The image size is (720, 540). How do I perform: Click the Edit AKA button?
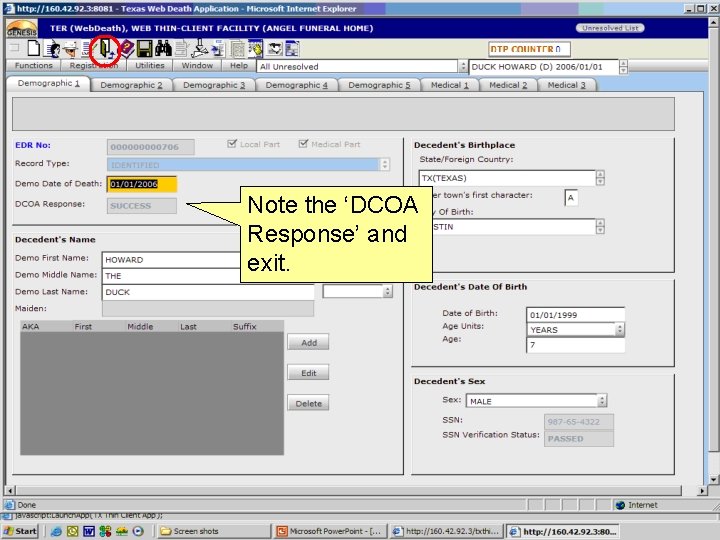pos(308,373)
